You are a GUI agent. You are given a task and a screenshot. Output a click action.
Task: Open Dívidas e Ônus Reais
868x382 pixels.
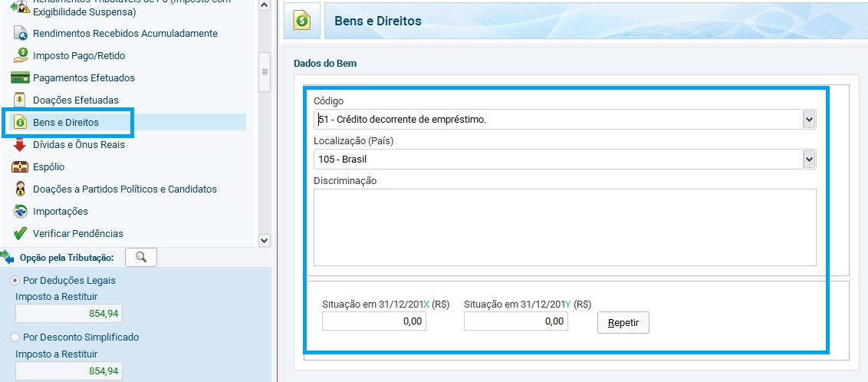click(79, 144)
